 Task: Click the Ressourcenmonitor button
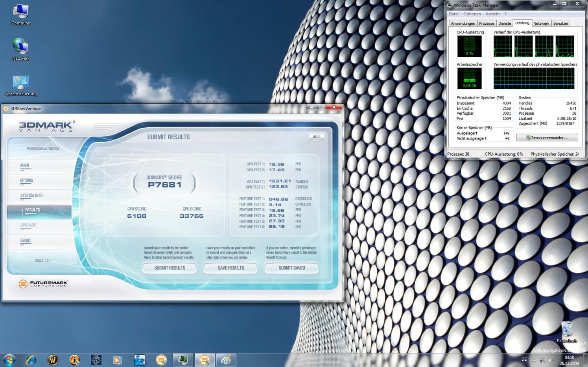pyautogui.click(x=547, y=138)
